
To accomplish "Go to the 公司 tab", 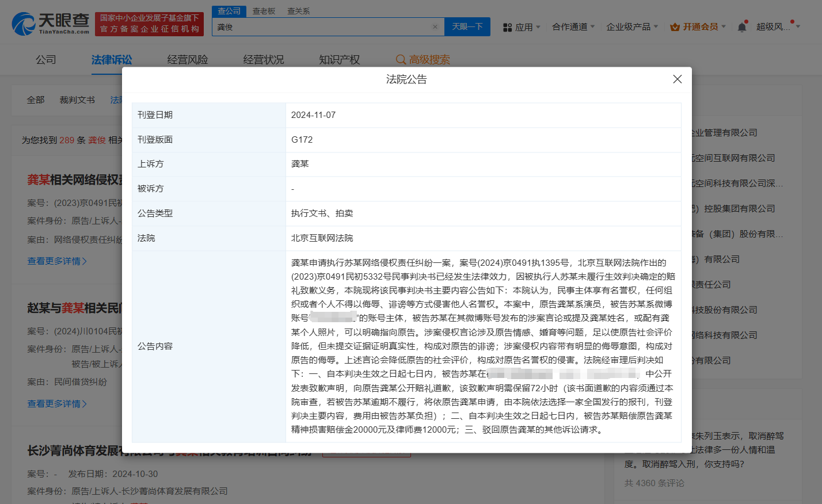I will (46, 60).
